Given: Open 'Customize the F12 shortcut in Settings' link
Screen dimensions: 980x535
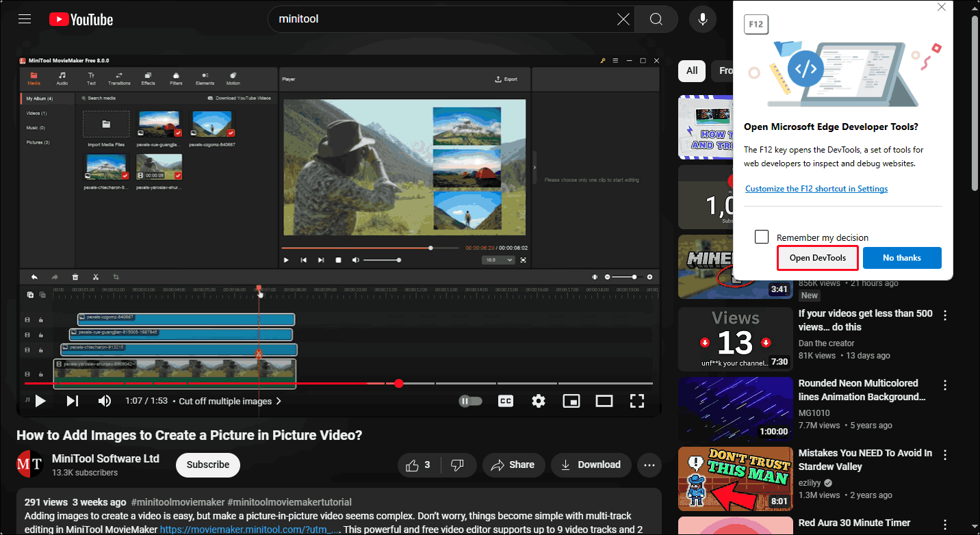Looking at the screenshot, I should click(816, 189).
